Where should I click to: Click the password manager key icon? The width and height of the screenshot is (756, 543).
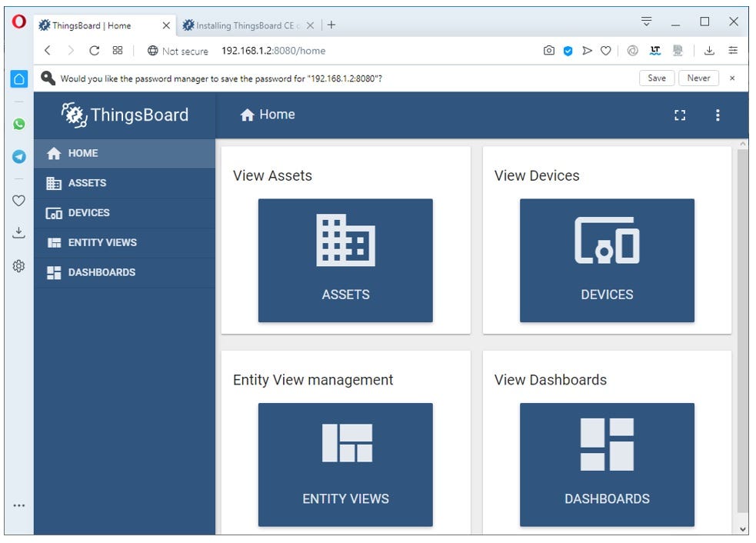coord(48,78)
